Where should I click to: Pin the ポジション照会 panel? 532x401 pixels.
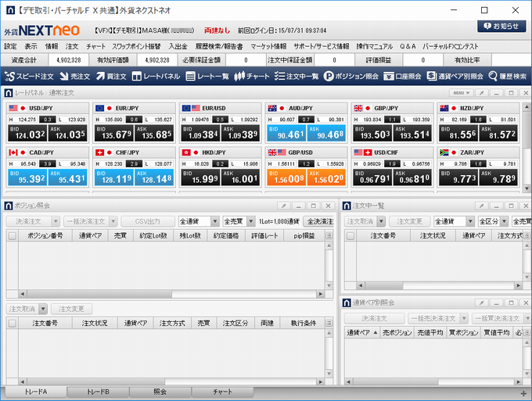point(284,206)
